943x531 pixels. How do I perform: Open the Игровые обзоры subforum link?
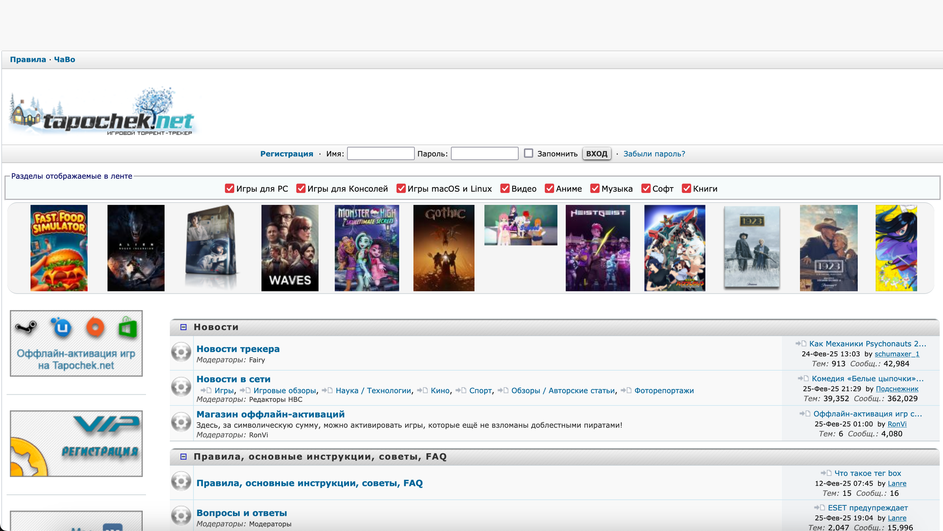coord(284,391)
